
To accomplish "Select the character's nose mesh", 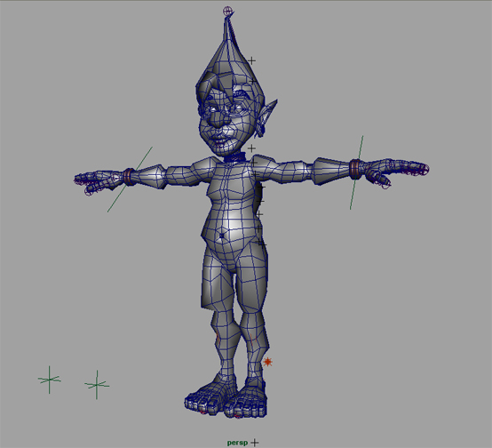I will 217,120.
